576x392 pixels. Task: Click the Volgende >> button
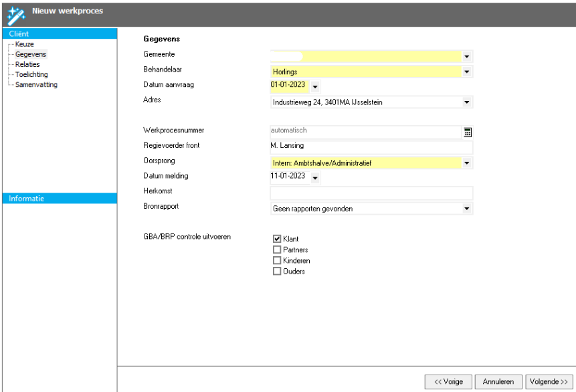549,381
